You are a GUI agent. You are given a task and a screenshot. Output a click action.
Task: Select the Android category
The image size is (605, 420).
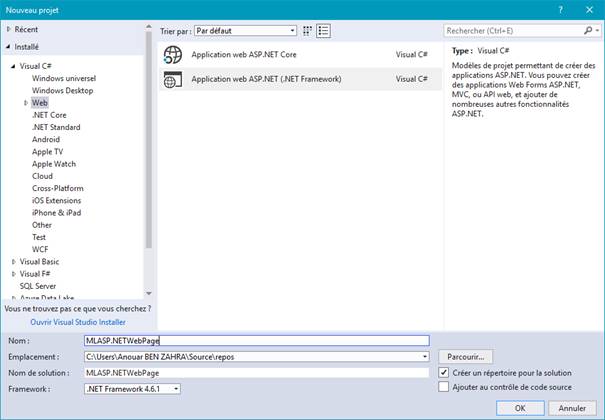(x=46, y=139)
